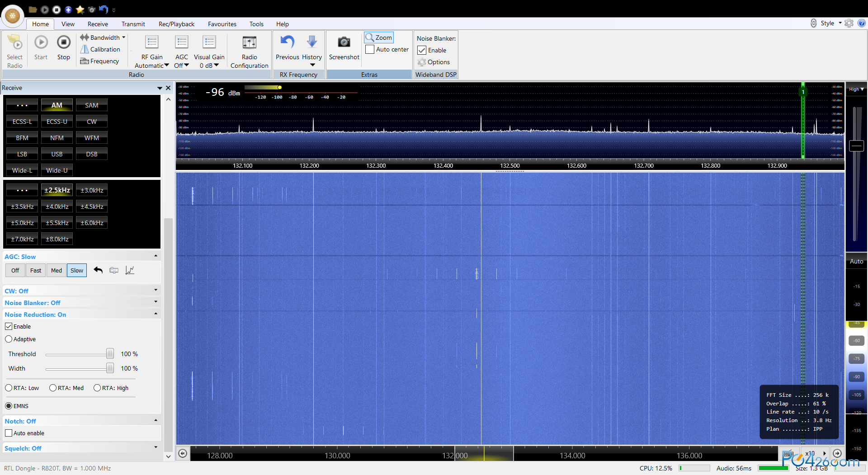Open the Style dropdown

(831, 23)
